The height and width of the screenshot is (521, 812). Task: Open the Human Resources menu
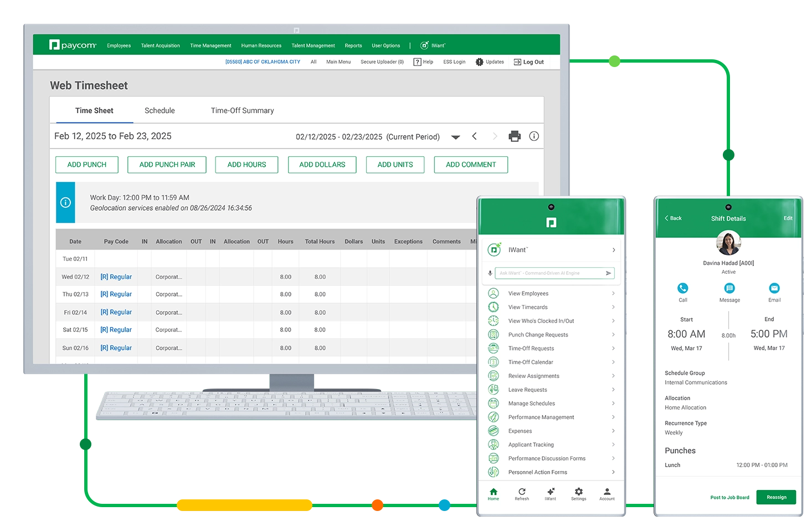pyautogui.click(x=261, y=45)
